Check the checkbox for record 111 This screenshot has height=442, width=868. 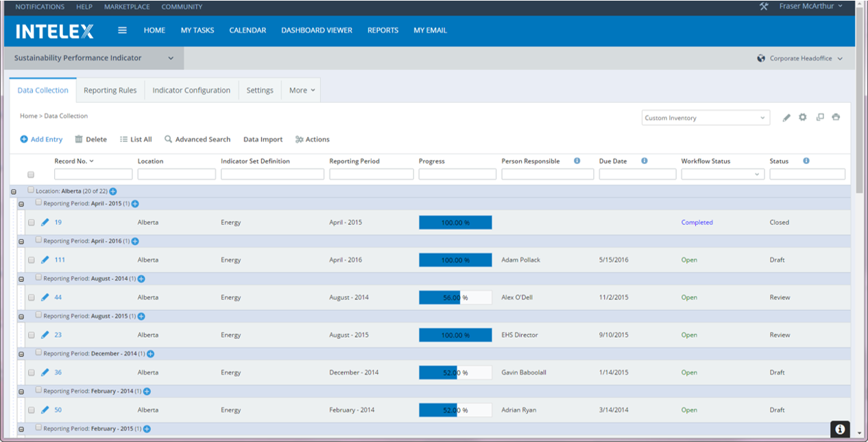pos(31,259)
